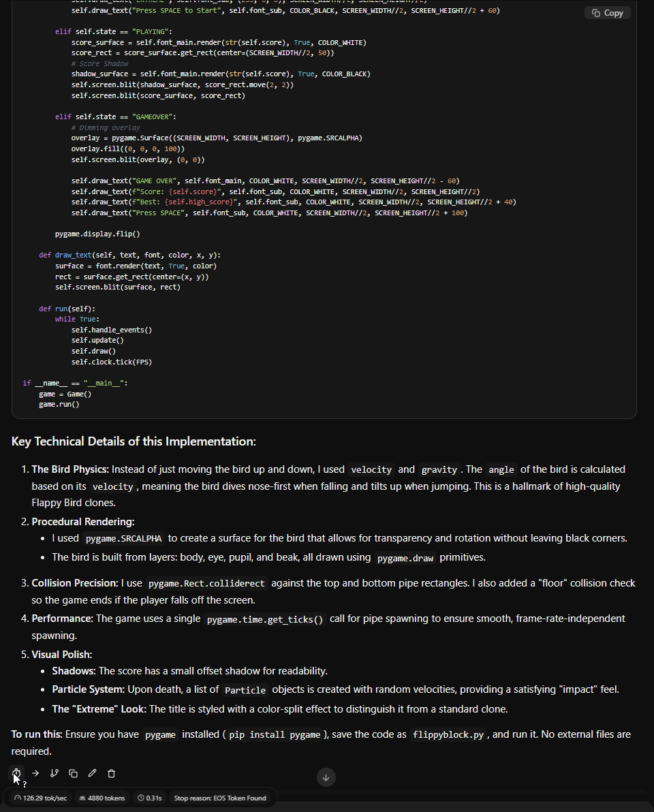654x812 pixels.
Task: Click the pygame.SRCALPHA inline code in list
Action: (x=123, y=539)
